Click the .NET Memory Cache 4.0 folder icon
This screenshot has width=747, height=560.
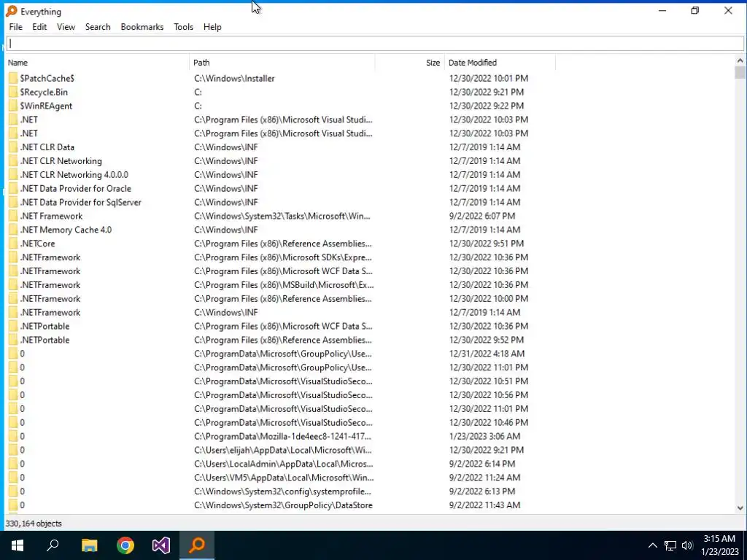tap(13, 230)
